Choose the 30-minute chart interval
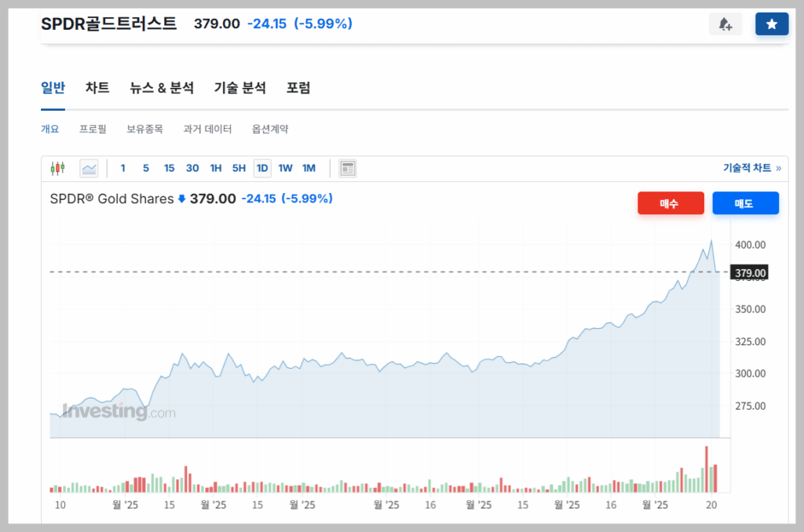The image size is (804, 532). coord(192,168)
